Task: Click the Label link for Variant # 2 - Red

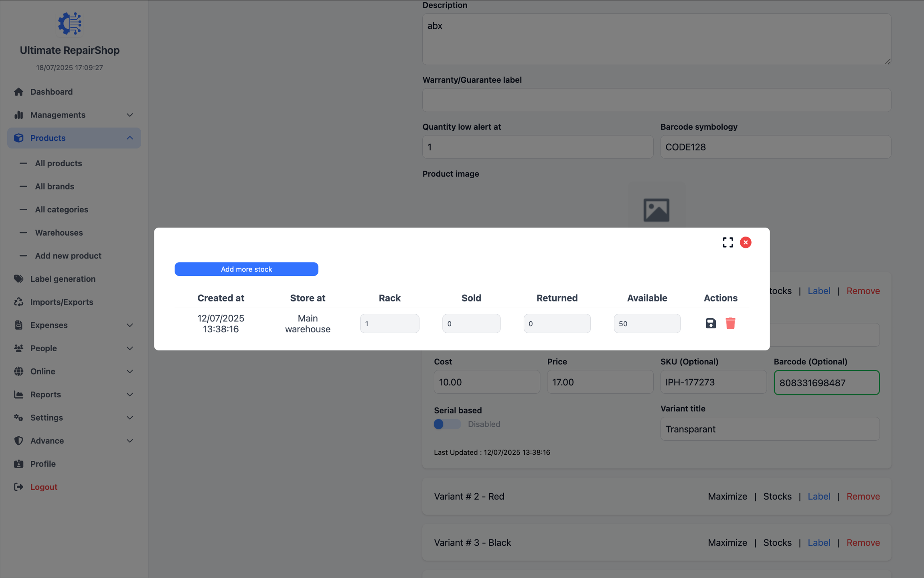Action: (819, 497)
